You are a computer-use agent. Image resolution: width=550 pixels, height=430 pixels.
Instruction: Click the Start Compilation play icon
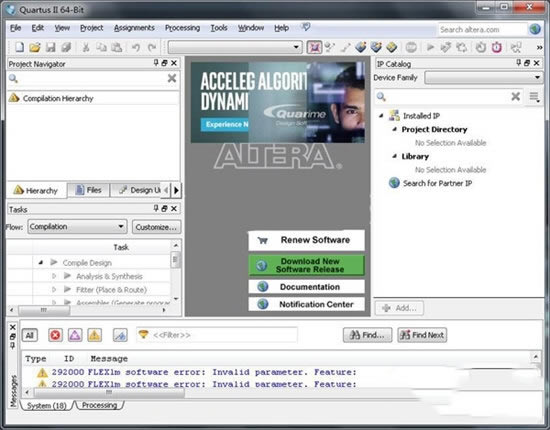[x=430, y=47]
